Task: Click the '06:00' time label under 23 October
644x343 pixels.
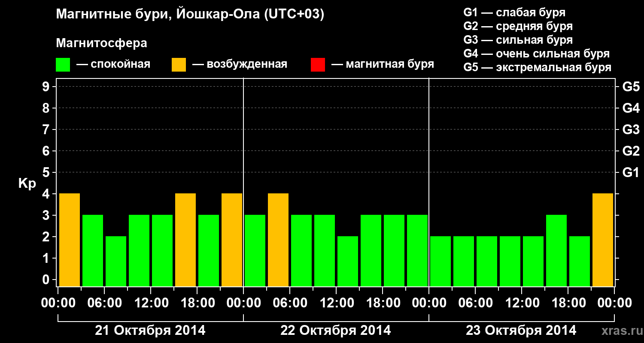Action: [x=475, y=303]
